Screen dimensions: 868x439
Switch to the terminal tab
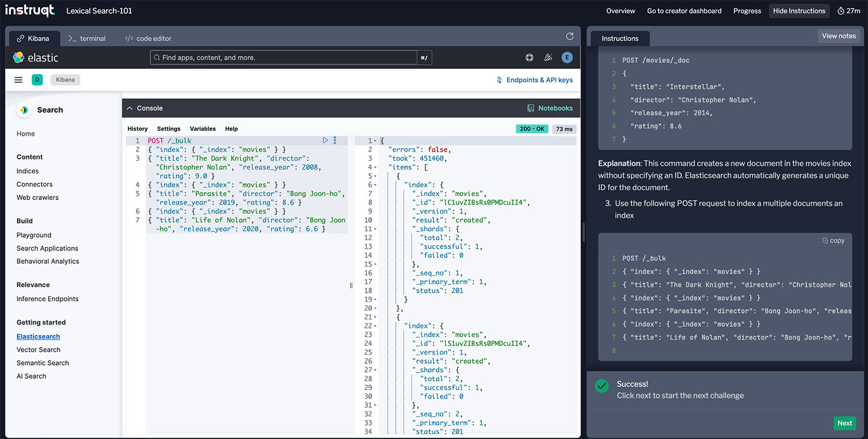click(x=87, y=38)
